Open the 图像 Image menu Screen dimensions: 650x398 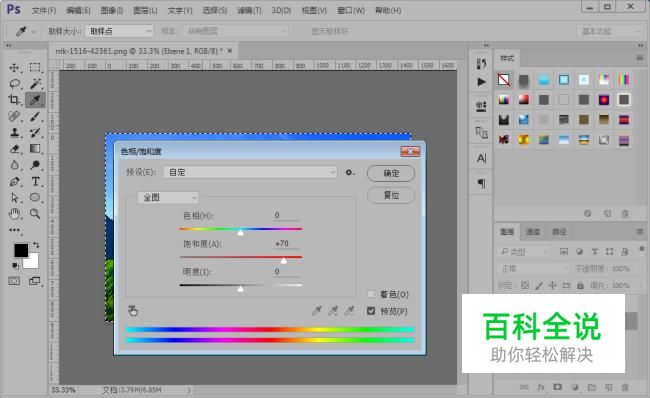coord(112,10)
